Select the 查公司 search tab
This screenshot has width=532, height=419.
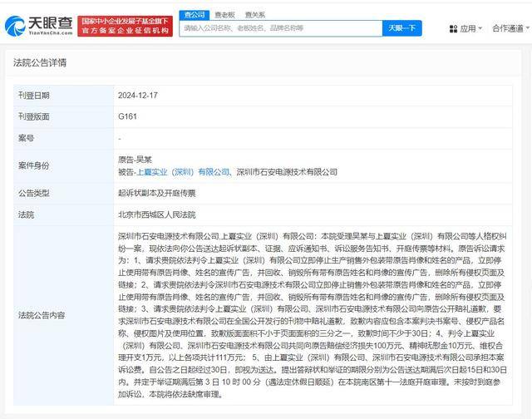click(x=195, y=14)
